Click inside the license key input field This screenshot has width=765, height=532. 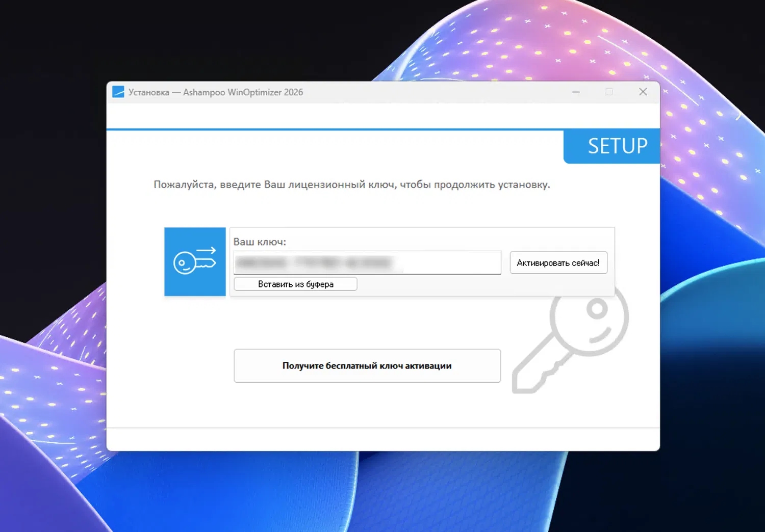[x=367, y=262]
